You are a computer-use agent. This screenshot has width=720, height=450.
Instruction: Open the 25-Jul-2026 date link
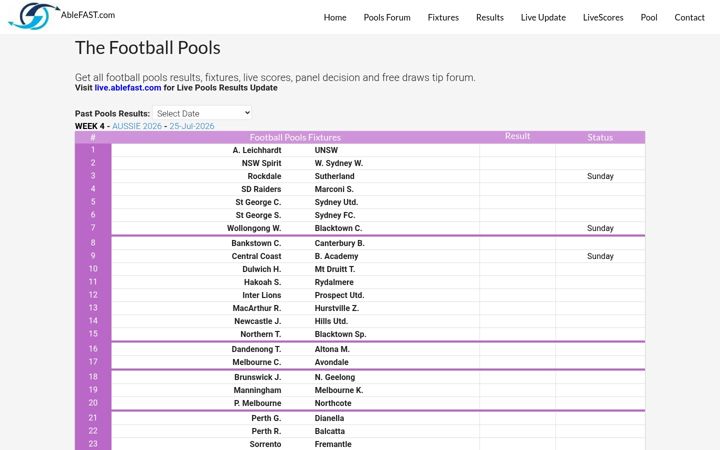pyautogui.click(x=191, y=126)
